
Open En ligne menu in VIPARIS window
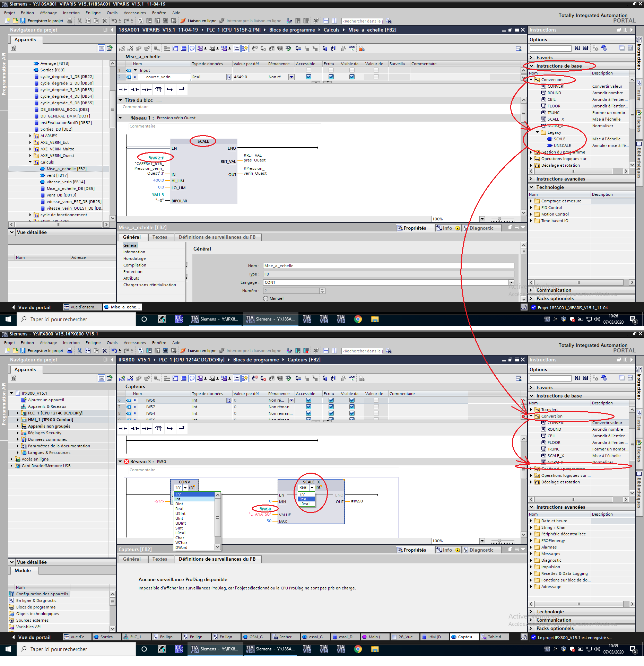93,13
